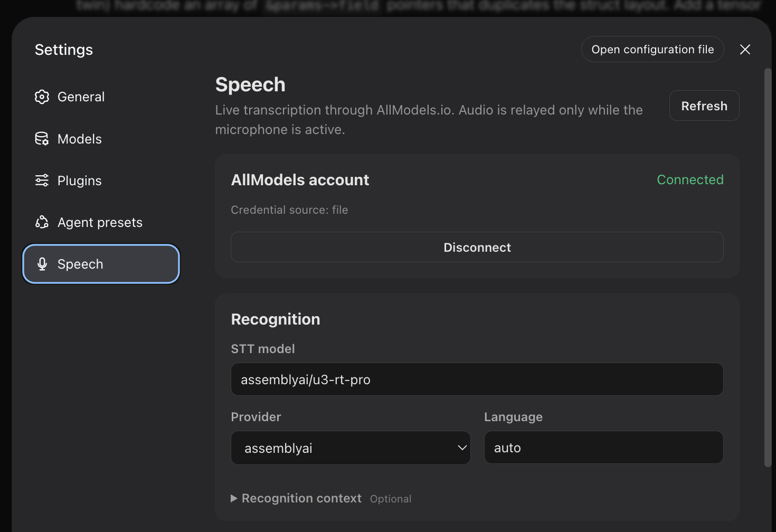This screenshot has width=776, height=532.
Task: Click the Agent presets icon
Action: tap(42, 222)
